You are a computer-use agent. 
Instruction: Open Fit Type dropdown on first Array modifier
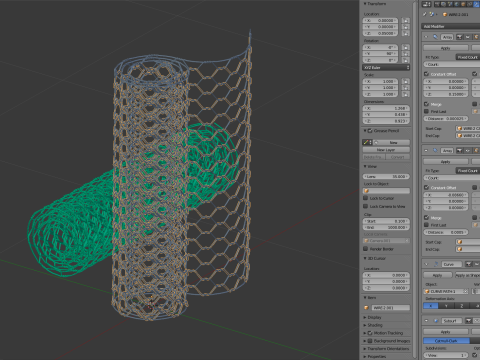point(468,57)
